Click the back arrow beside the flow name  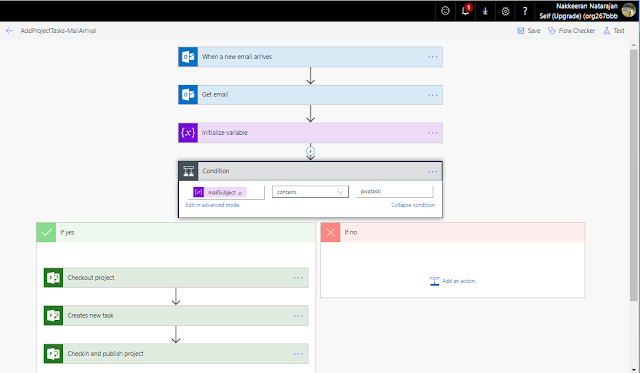click(x=9, y=31)
